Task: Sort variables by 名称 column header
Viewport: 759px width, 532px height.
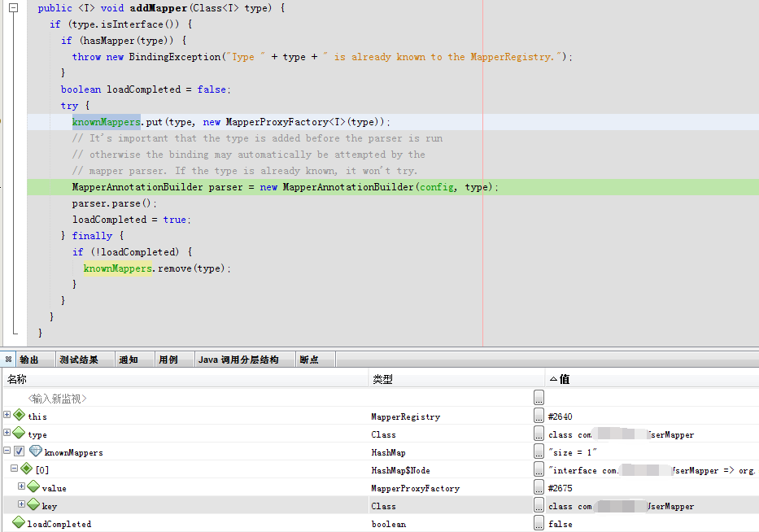Action: click(185, 379)
